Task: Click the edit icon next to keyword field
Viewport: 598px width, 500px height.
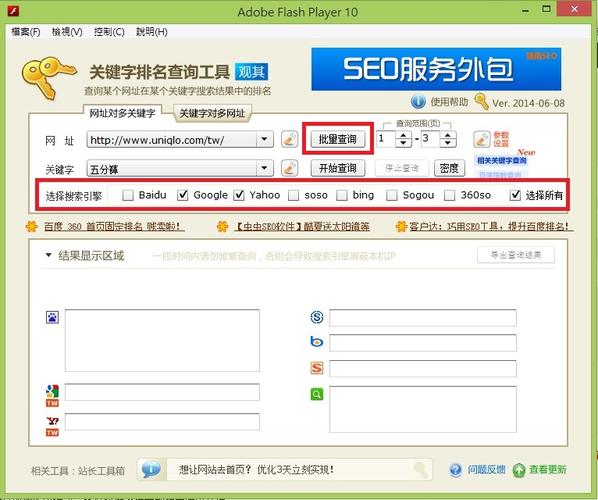Action: coord(289,168)
